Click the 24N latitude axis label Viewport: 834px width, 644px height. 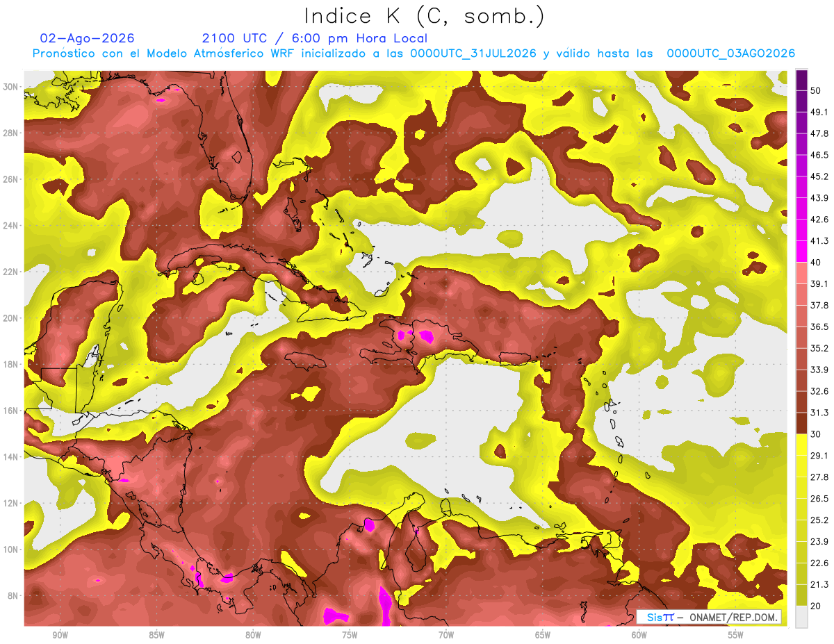point(10,226)
